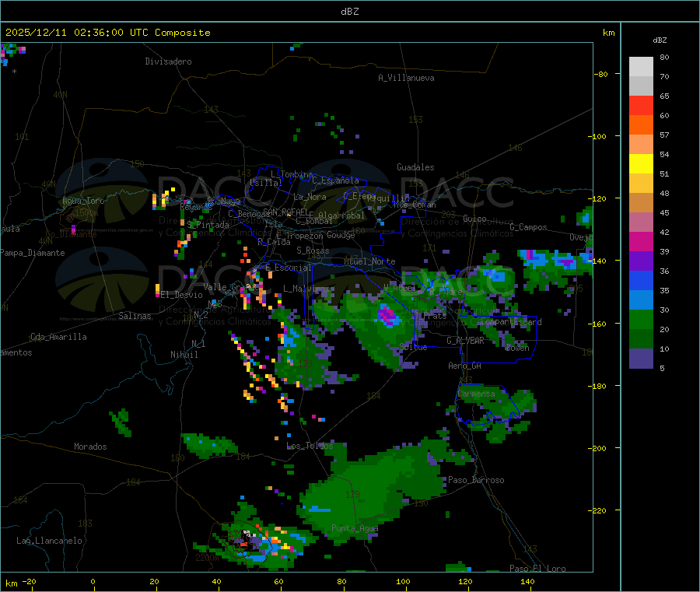
Task: Click the 100 km x-axis tick label
Action: tap(403, 581)
